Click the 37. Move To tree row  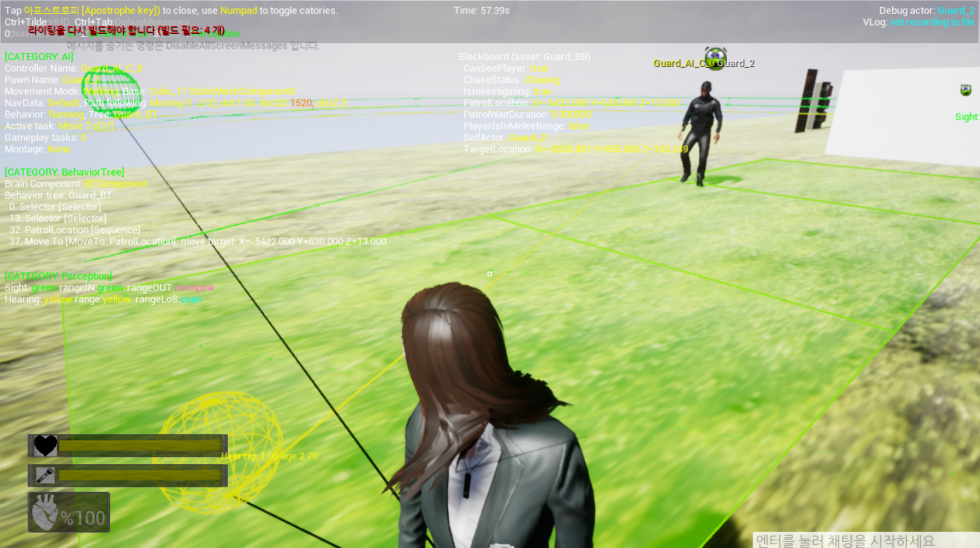coord(198,242)
